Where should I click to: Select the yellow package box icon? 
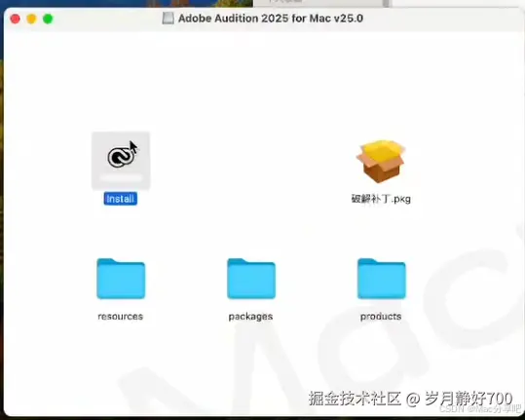click(381, 161)
